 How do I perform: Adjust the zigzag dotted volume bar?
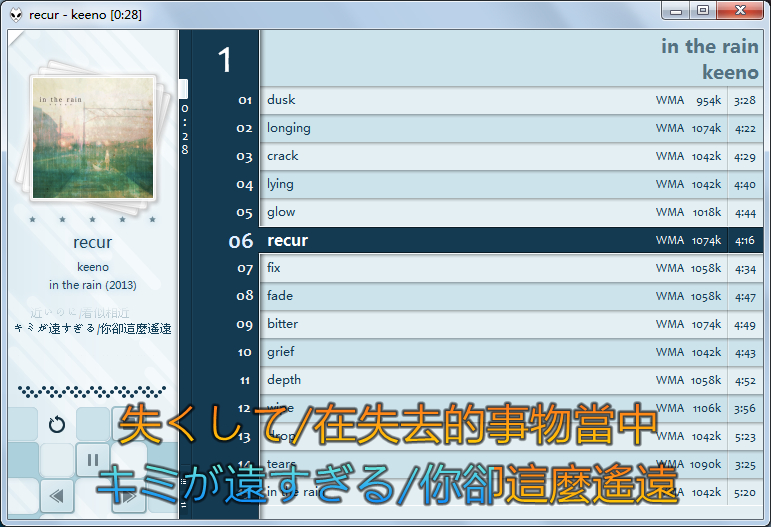(x=92, y=392)
